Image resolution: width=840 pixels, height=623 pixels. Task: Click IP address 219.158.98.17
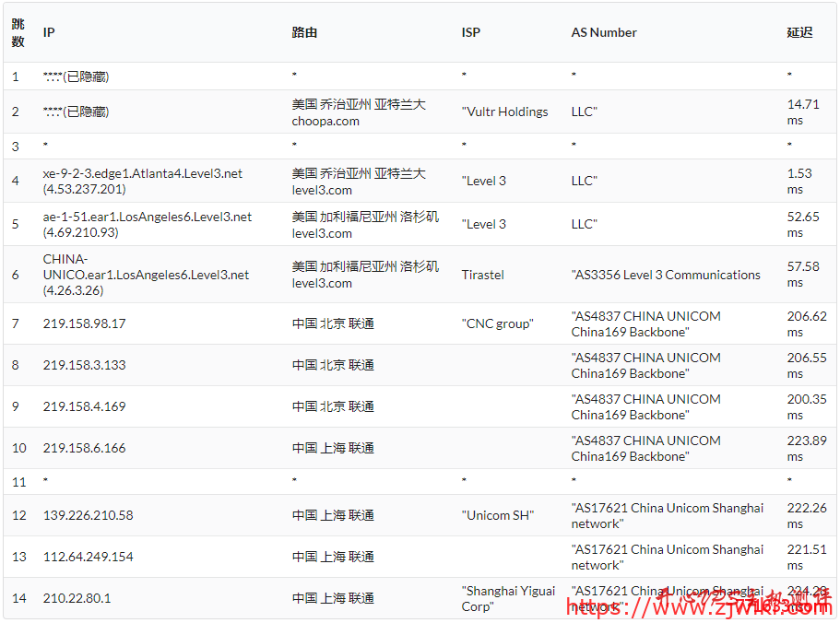pos(84,323)
